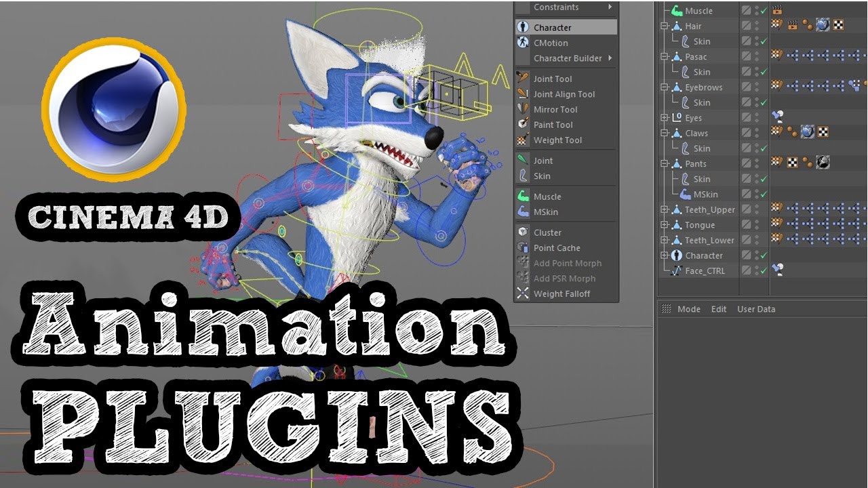Collapse the Claws object in the tree
Screen dimensions: 868x488
[665, 134]
